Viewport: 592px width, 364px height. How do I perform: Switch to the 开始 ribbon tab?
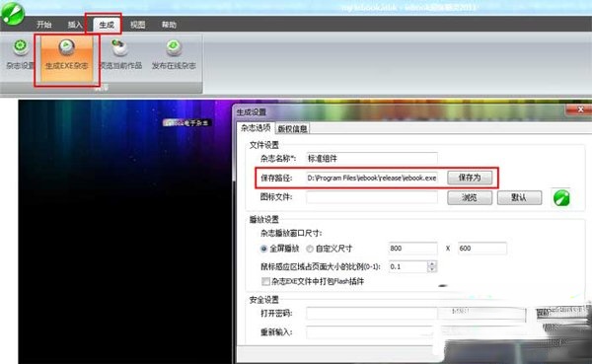point(44,25)
